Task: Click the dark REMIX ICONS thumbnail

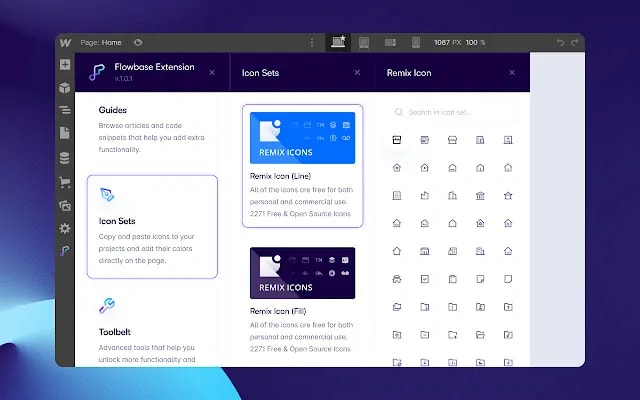Action: point(302,273)
